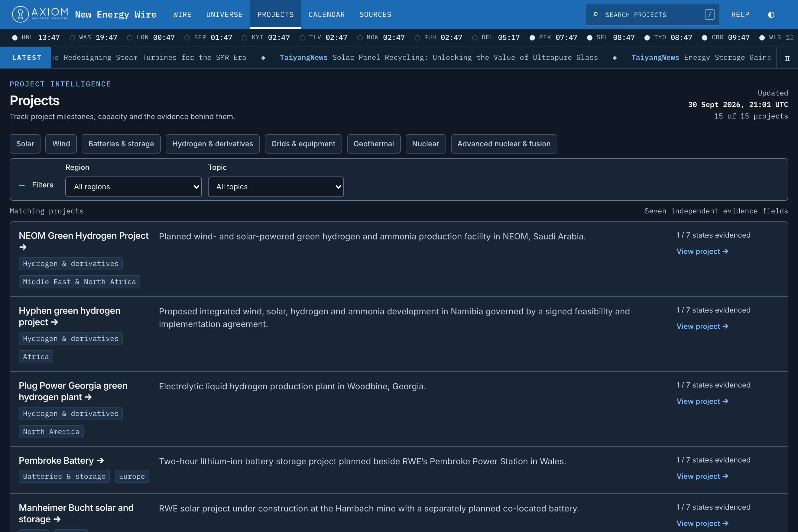This screenshot has width=798, height=532.
Task: Click the Europe tag on Pembroke Battery
Action: coord(132,476)
